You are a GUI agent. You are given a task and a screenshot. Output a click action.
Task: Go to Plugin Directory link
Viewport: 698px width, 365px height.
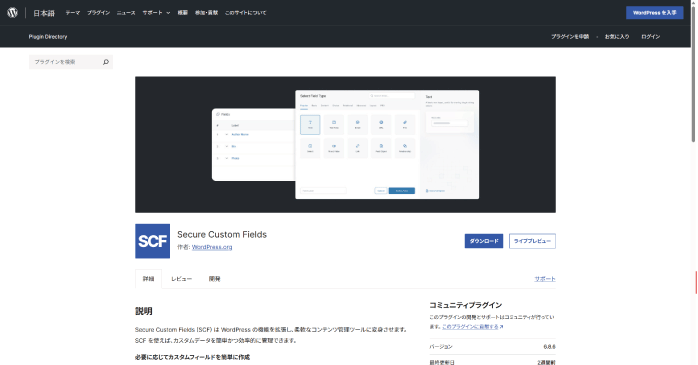(48, 36)
